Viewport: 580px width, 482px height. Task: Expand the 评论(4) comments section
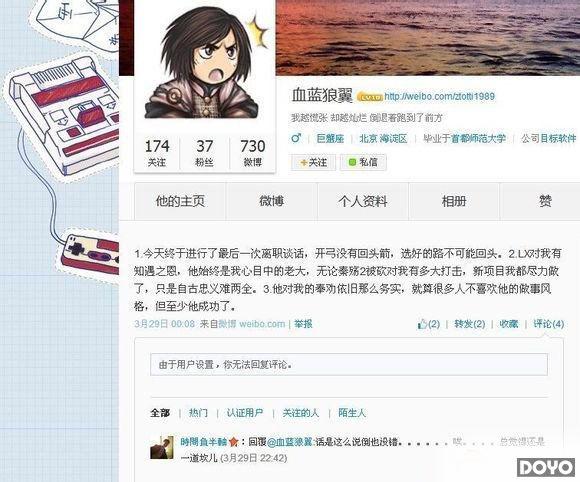pos(549,324)
